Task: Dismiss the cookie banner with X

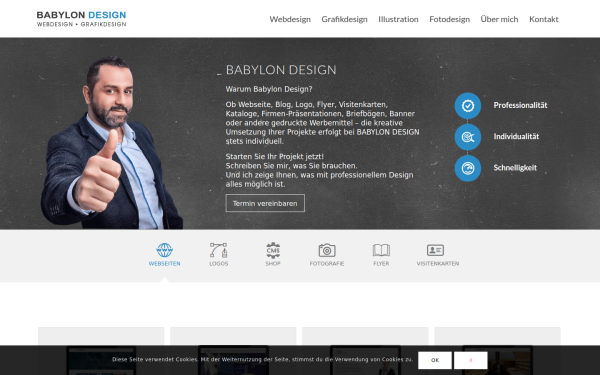Action: pyautogui.click(x=471, y=360)
